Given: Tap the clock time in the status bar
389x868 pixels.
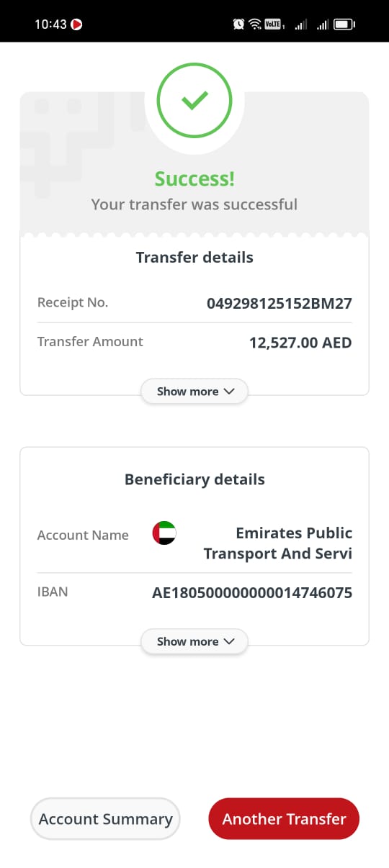Looking at the screenshot, I should point(50,24).
